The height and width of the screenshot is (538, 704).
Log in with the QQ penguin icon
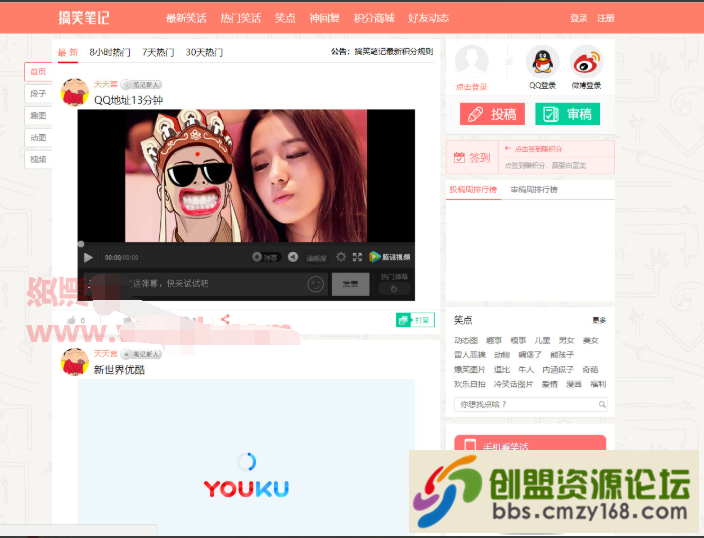542,62
